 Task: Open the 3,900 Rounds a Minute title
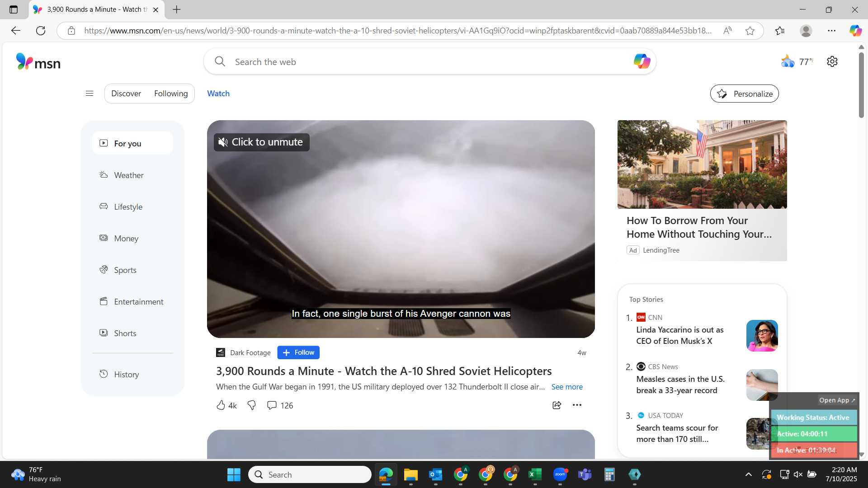tap(384, 371)
